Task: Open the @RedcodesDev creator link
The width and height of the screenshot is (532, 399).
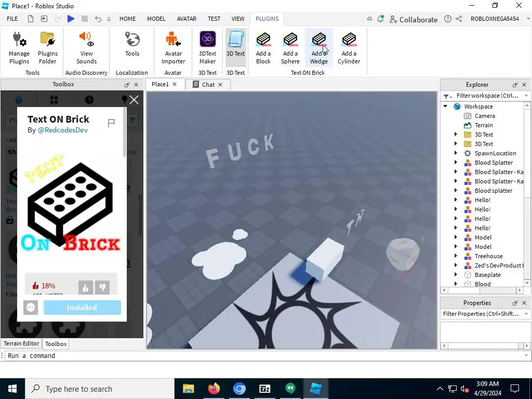Action: click(x=63, y=130)
